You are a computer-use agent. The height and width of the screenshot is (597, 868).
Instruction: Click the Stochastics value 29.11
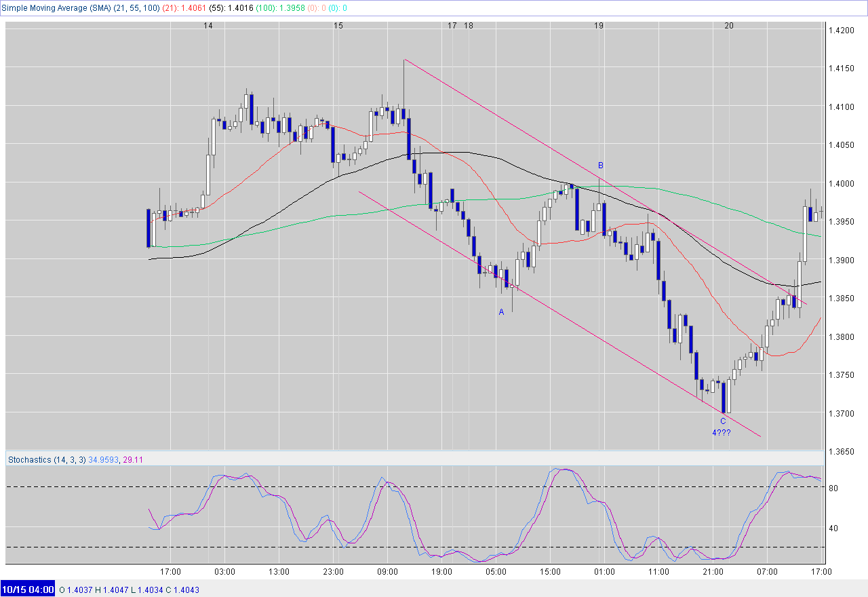(x=132, y=459)
